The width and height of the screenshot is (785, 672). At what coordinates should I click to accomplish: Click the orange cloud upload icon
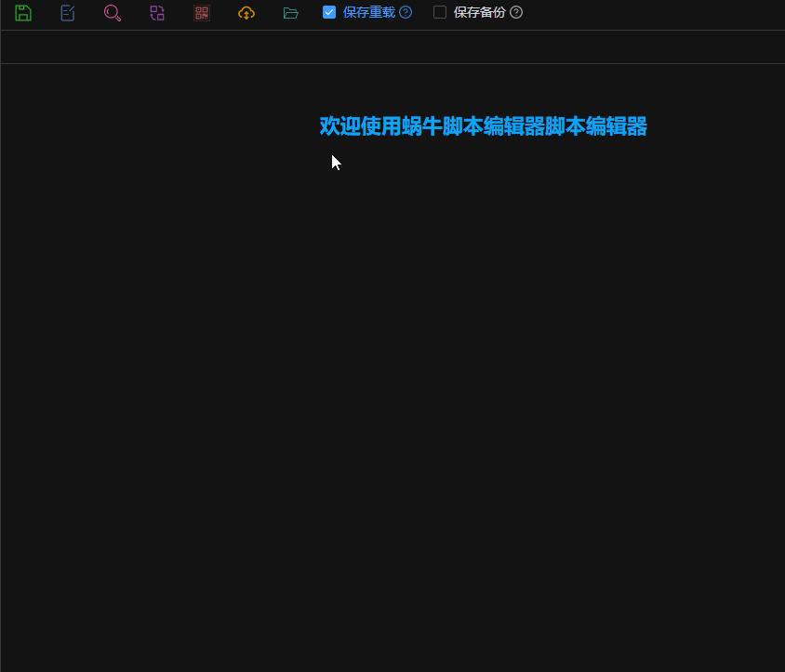pos(246,12)
